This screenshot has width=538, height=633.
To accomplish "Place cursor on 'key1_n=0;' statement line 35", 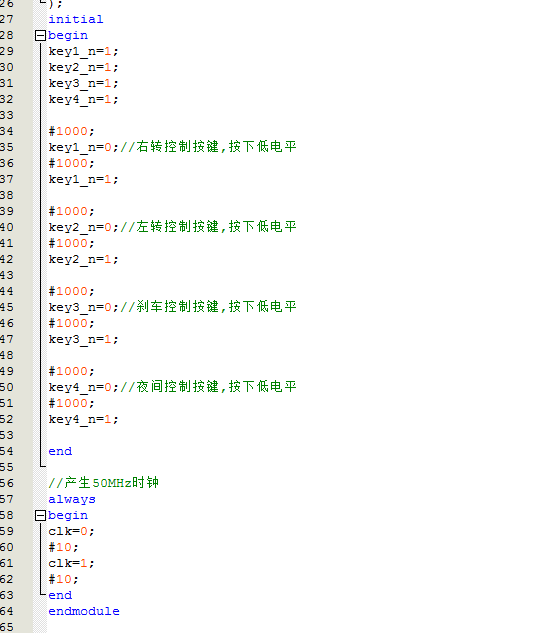I will (x=84, y=147).
